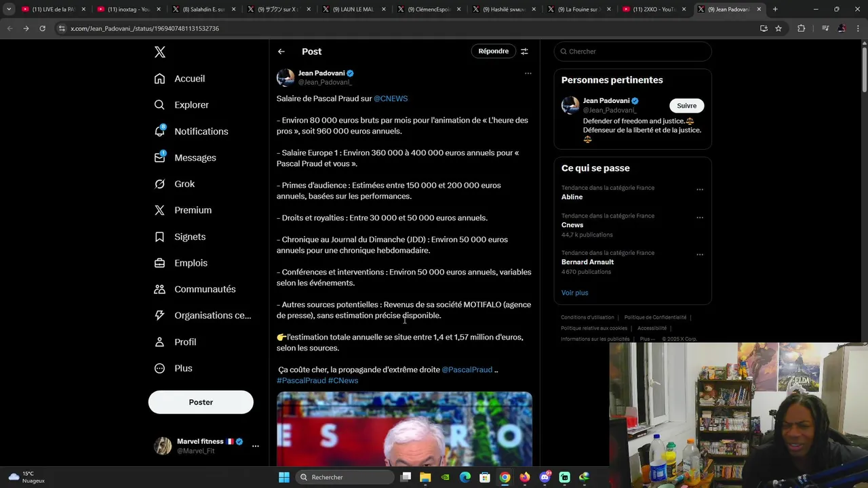868x488 pixels.
Task: Open the #CNews hashtag
Action: click(343, 380)
